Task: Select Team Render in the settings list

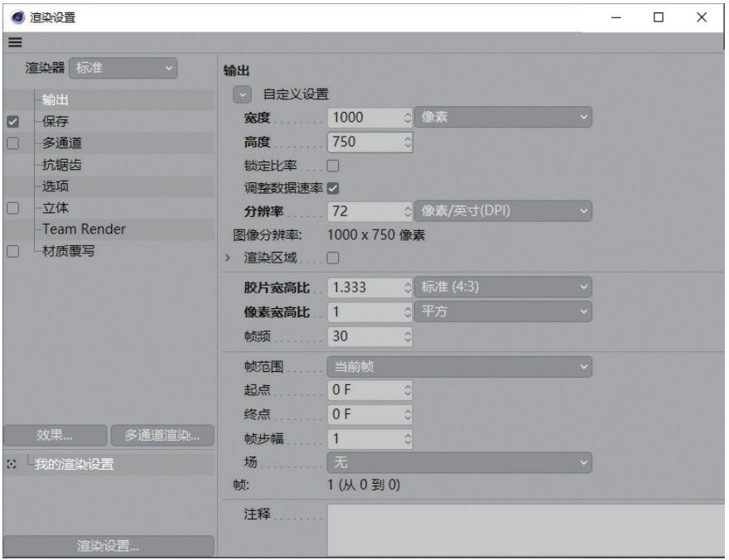Action: point(84,229)
